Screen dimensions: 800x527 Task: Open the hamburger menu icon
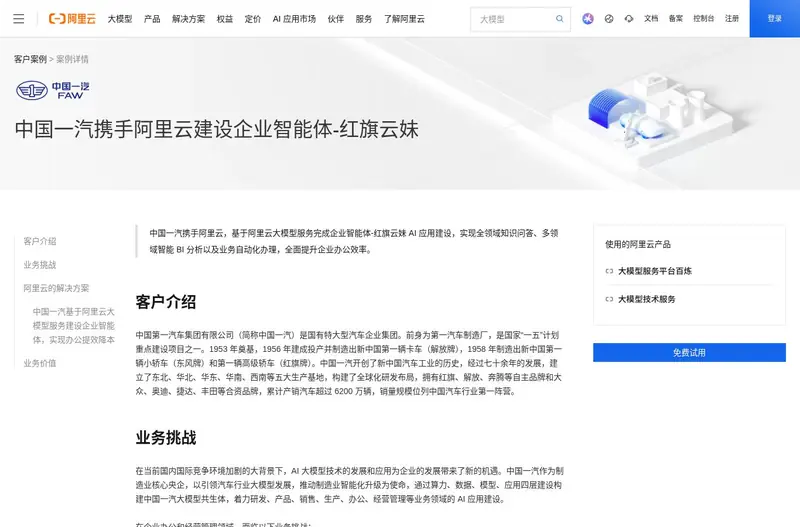[x=19, y=19]
